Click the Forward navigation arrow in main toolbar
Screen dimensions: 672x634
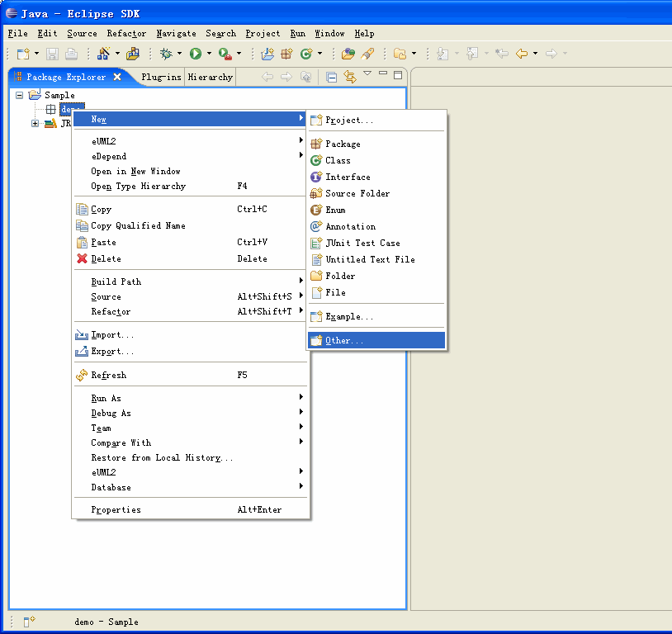(x=551, y=54)
